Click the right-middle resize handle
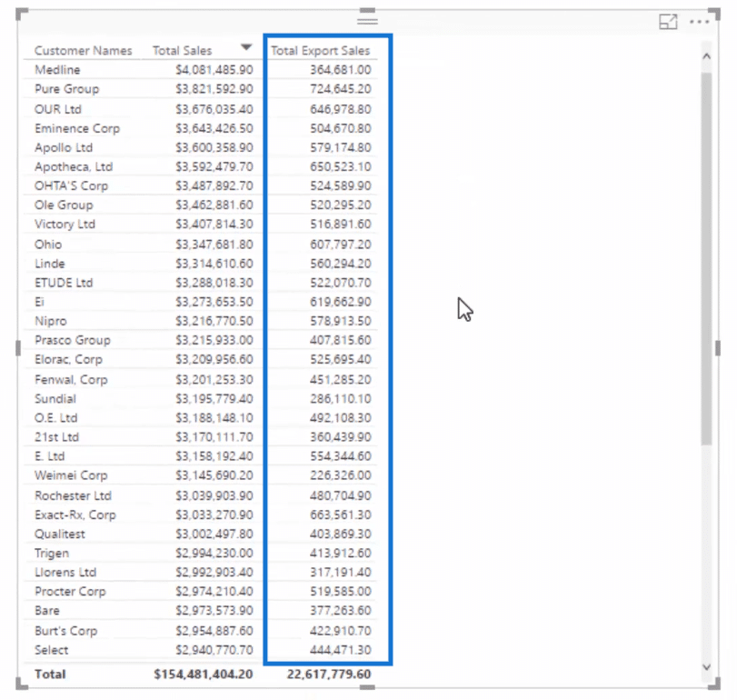Screen dimensions: 737x700 (718, 348)
